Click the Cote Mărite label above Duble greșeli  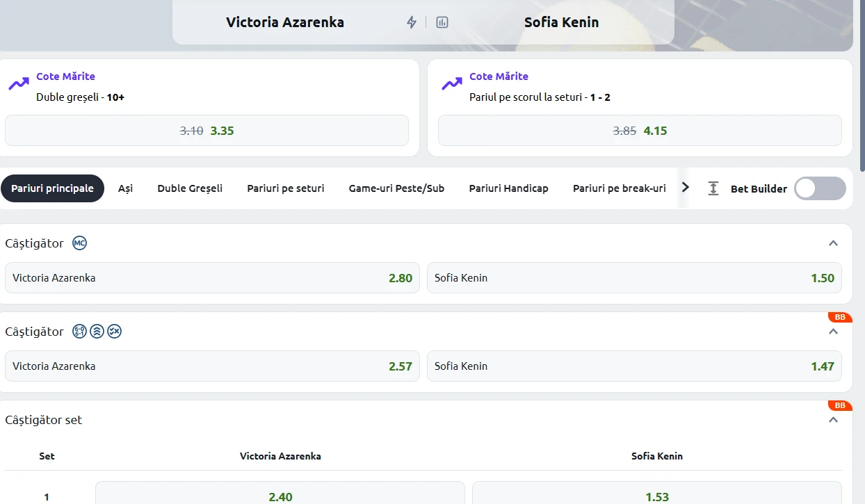(x=66, y=76)
